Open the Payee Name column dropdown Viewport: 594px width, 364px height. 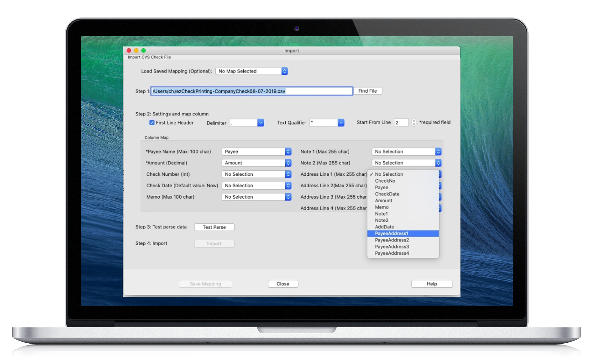click(x=256, y=151)
